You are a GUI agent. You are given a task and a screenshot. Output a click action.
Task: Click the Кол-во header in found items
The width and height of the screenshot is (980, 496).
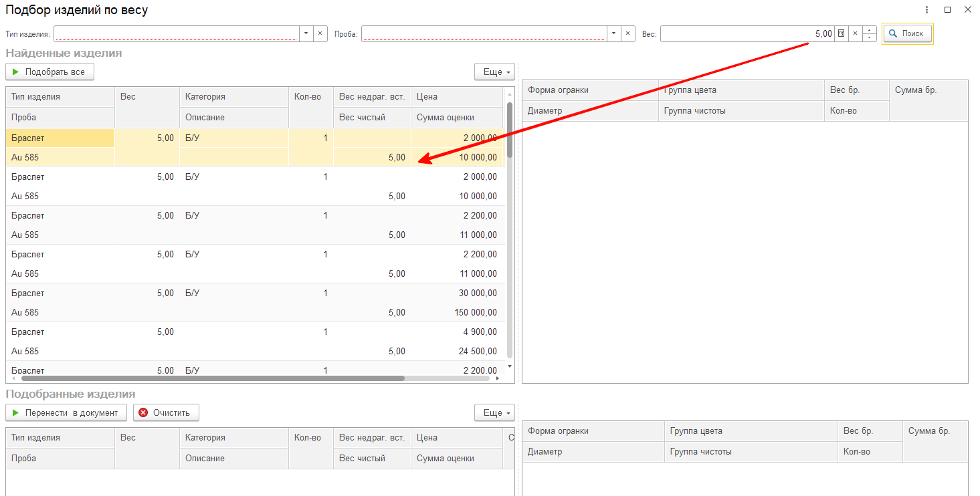point(311,107)
